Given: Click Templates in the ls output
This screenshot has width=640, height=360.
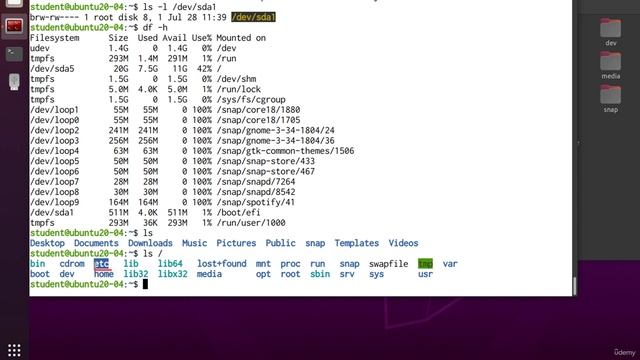Looking at the screenshot, I should [356, 243].
